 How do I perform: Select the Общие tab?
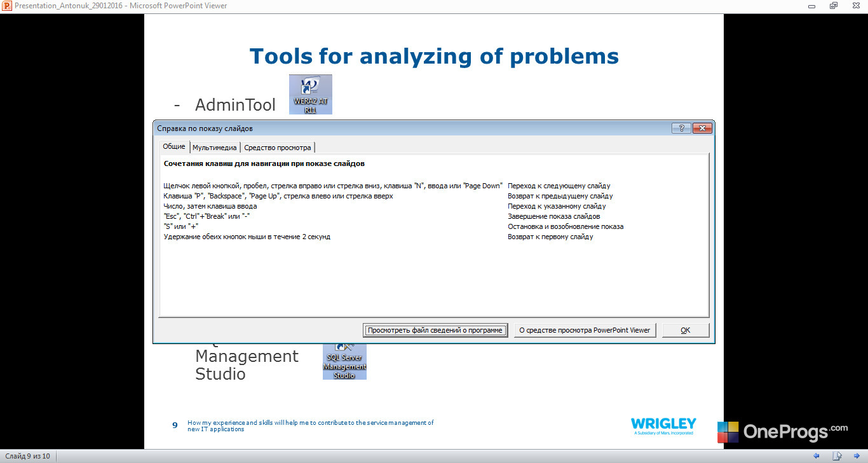point(174,147)
